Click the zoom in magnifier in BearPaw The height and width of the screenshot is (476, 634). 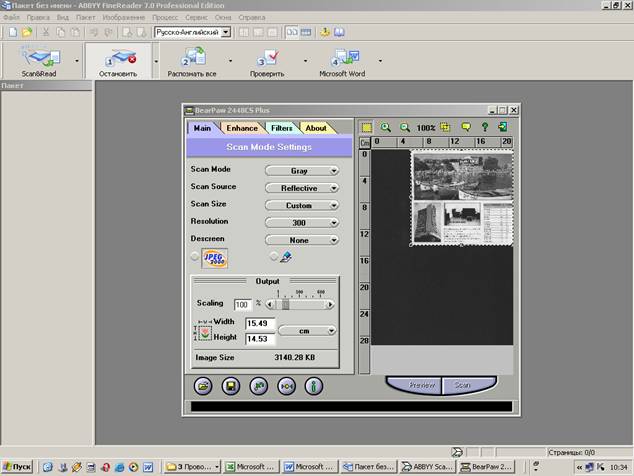point(386,127)
